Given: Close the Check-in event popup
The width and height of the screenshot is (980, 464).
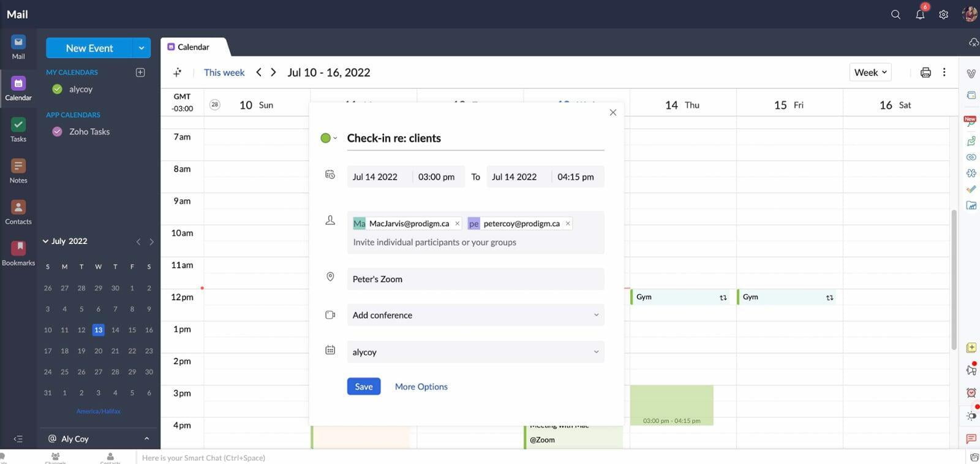Looking at the screenshot, I should tap(612, 112).
